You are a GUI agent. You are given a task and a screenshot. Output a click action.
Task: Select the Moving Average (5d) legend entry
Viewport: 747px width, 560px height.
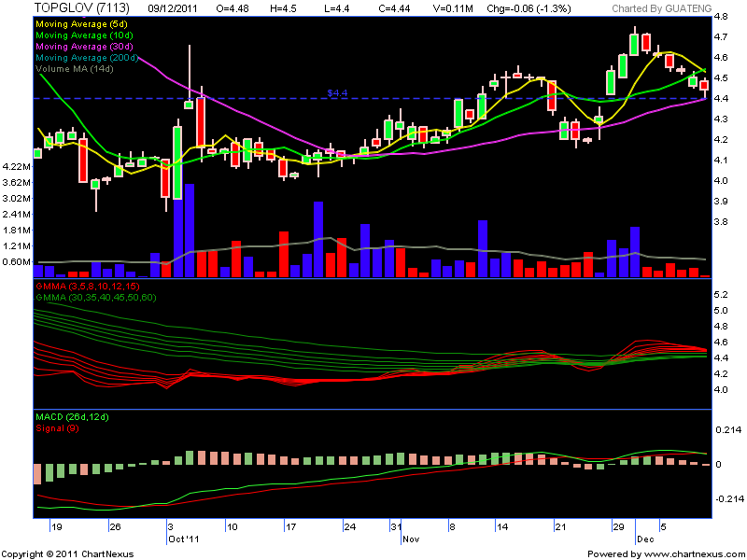pos(78,23)
